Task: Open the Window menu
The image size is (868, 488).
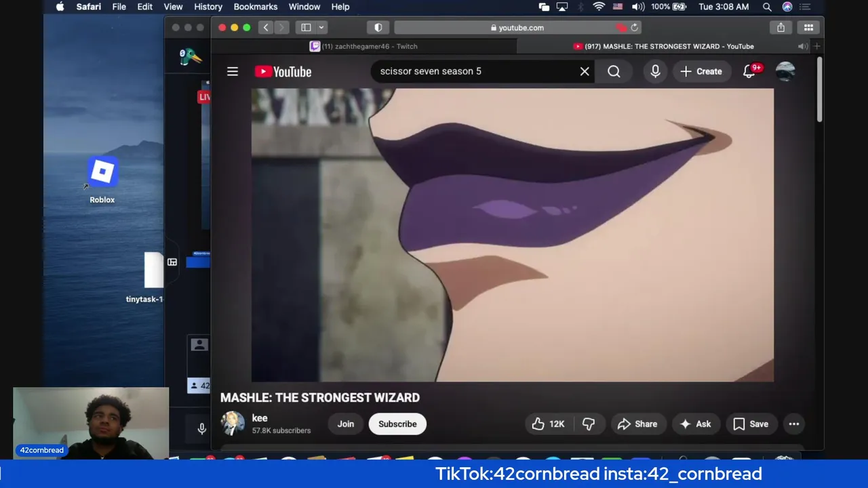Action: pos(304,7)
